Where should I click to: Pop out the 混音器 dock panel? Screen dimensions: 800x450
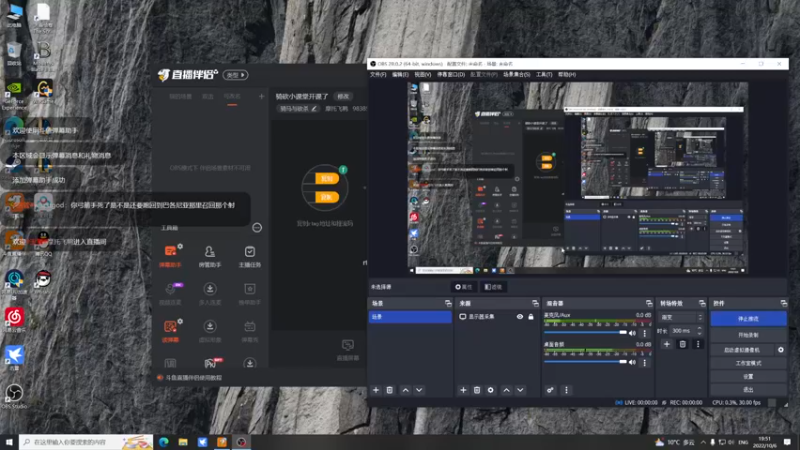(x=648, y=303)
